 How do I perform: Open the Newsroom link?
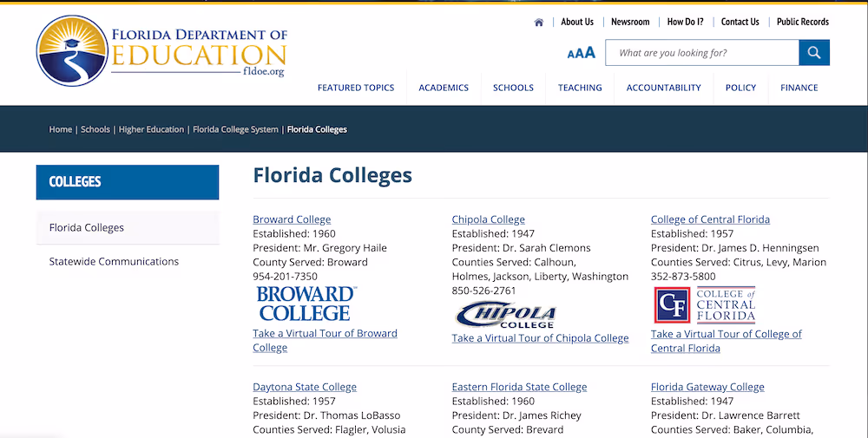630,22
